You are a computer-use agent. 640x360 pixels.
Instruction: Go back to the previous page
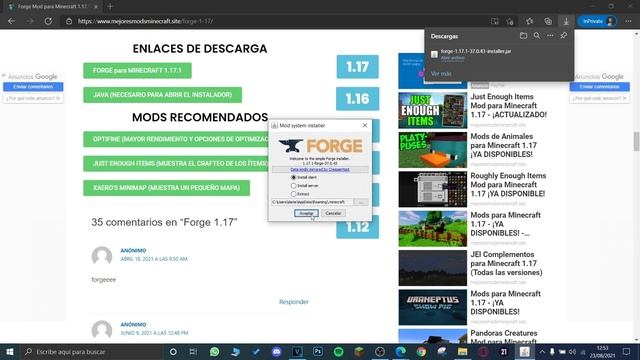pyautogui.click(x=11, y=21)
